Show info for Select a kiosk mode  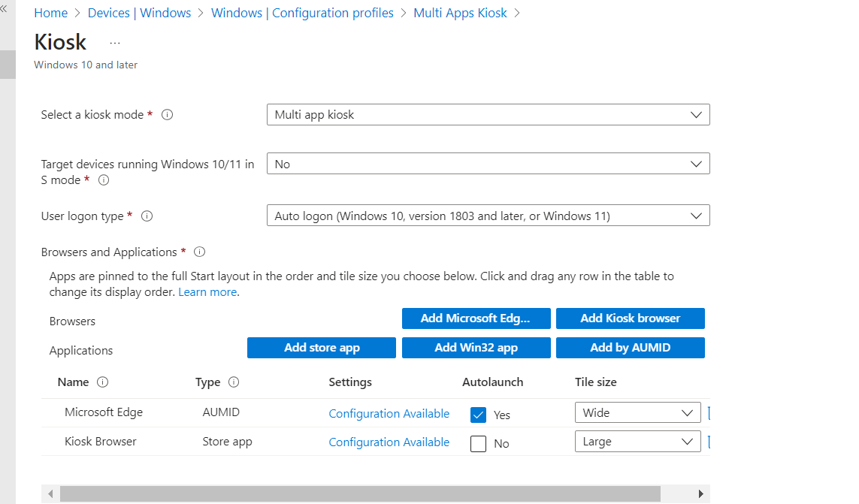pos(167,114)
